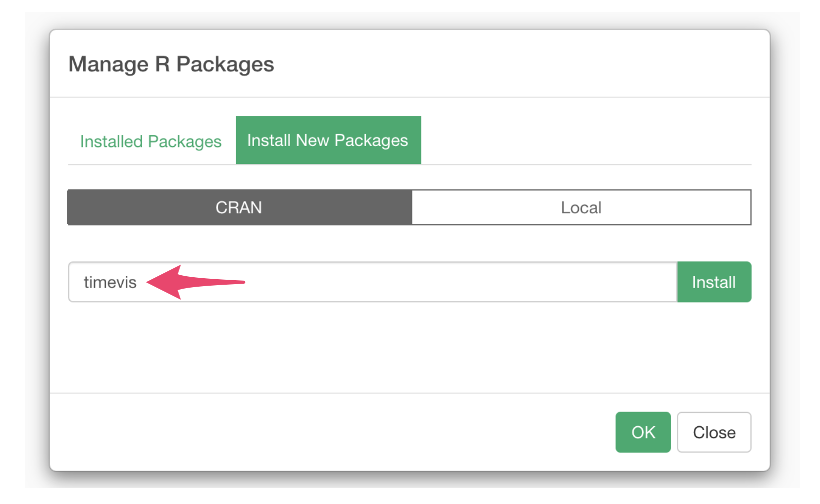The height and width of the screenshot is (504, 820).
Task: Pick the white Local segment option
Action: [x=581, y=207]
